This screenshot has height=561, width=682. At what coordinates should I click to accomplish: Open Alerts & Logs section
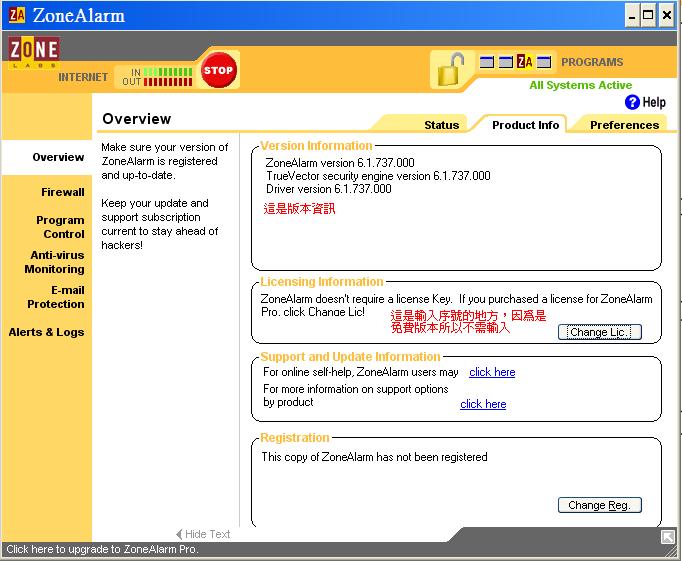[47, 332]
